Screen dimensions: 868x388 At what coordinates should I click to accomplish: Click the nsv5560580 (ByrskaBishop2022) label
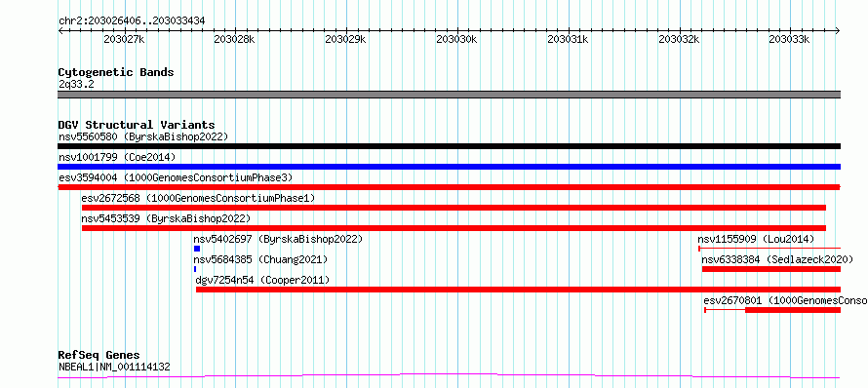[143, 136]
